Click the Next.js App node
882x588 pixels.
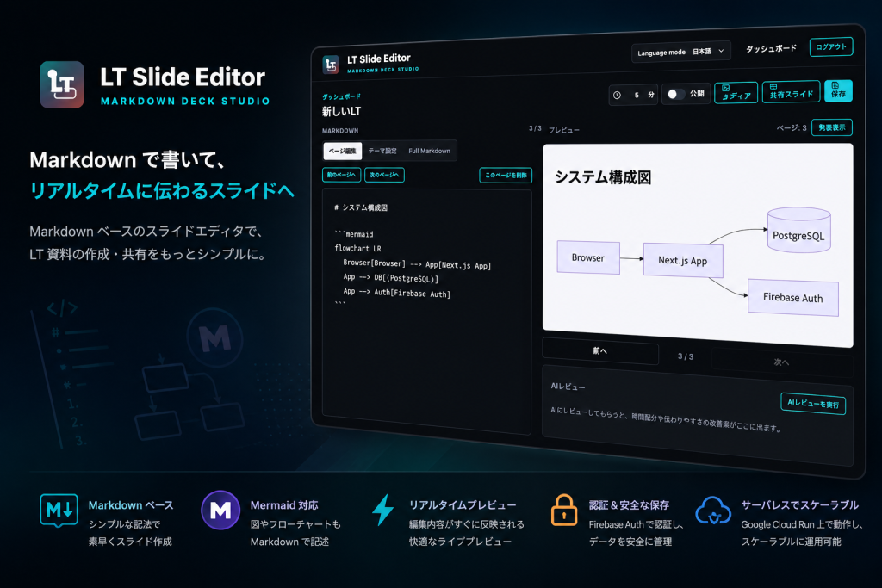(x=683, y=260)
